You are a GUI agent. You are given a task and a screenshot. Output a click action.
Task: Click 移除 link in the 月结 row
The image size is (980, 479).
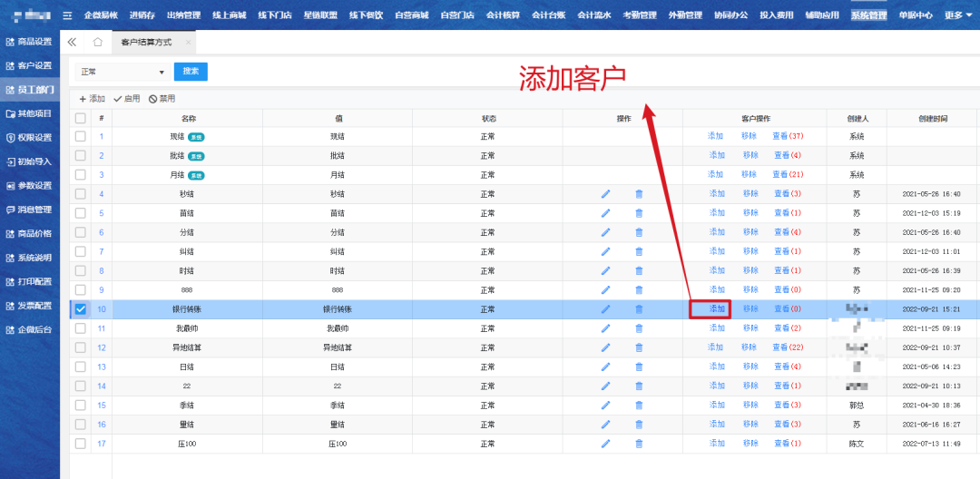[x=750, y=174]
